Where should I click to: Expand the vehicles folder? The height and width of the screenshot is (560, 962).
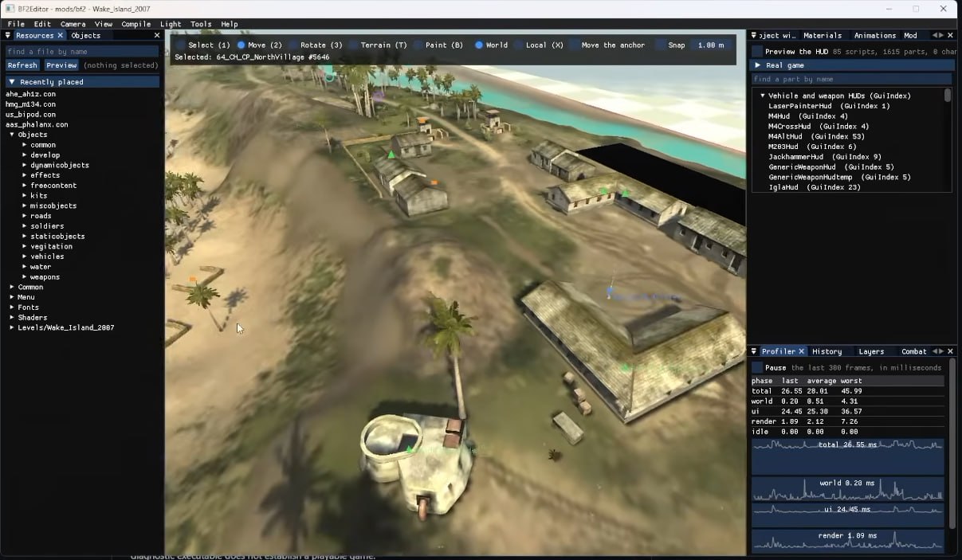pos(25,257)
